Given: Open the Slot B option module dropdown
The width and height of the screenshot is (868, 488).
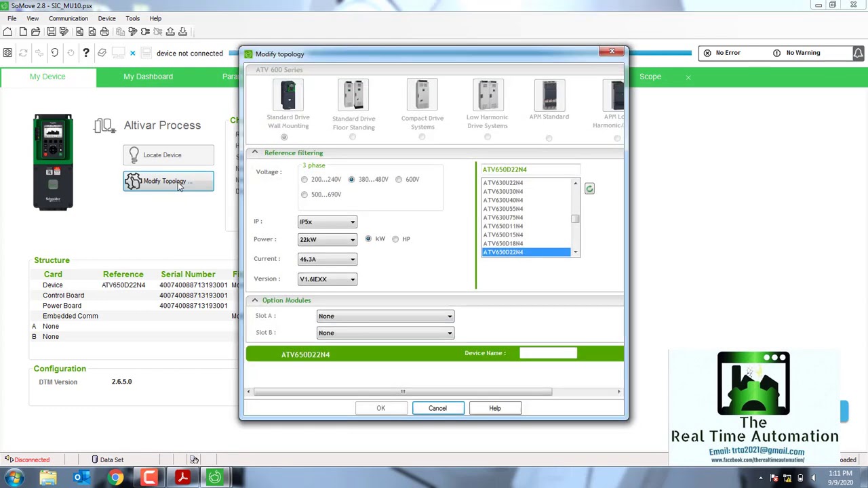Looking at the screenshot, I should [385, 333].
